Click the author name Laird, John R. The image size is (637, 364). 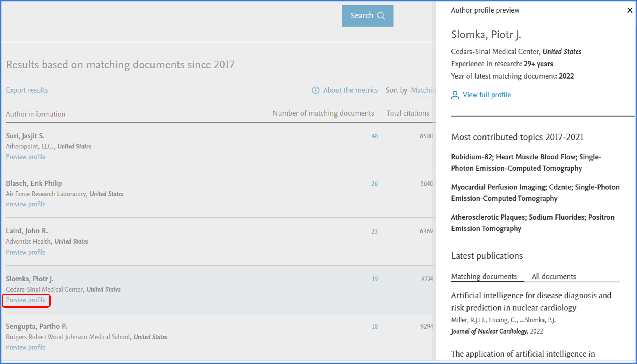tap(27, 231)
